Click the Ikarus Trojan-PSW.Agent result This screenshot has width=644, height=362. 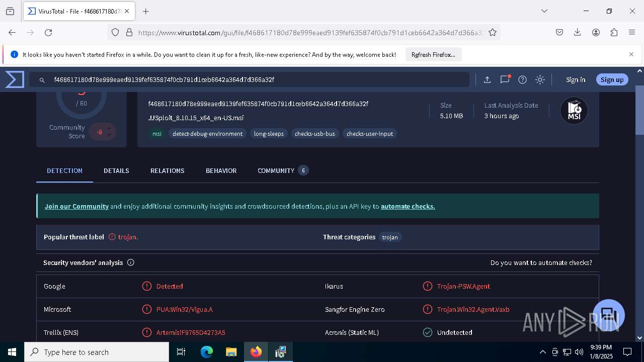463,286
